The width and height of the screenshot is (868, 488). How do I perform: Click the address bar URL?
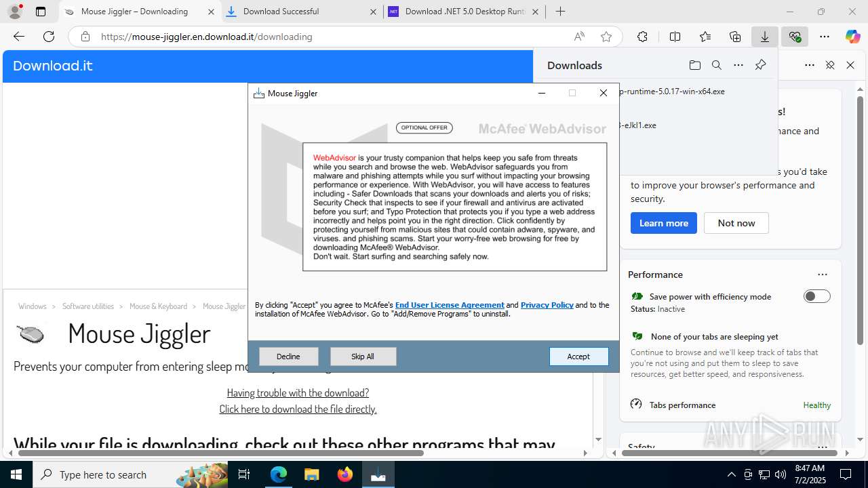(207, 37)
